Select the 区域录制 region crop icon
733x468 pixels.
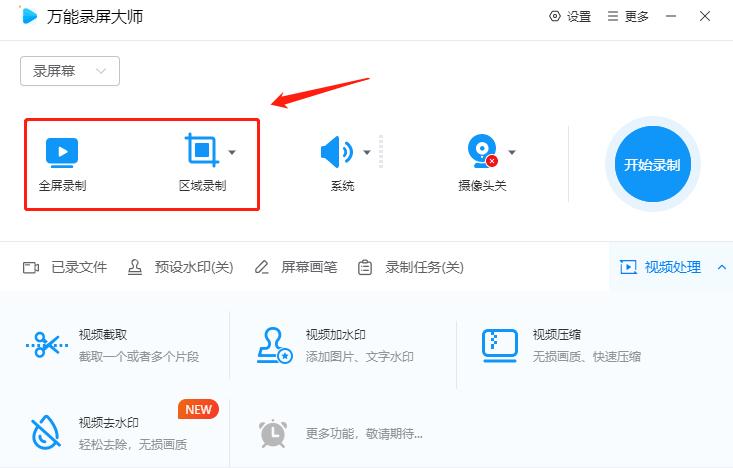coord(202,150)
